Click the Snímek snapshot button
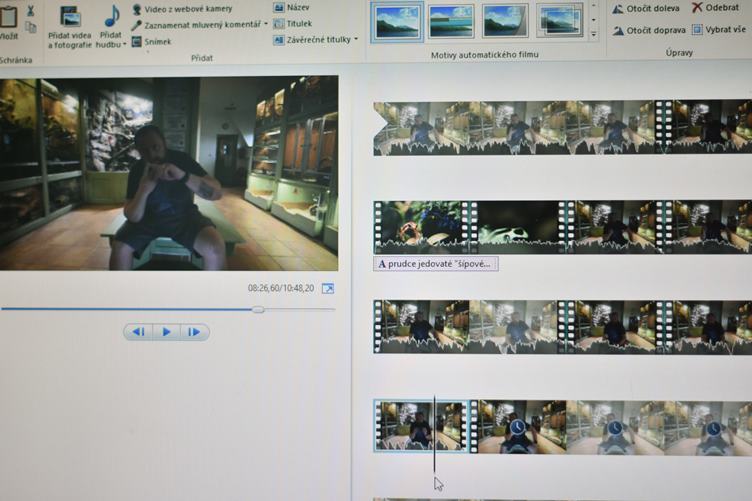Viewport: 752px width, 501px height. click(152, 42)
